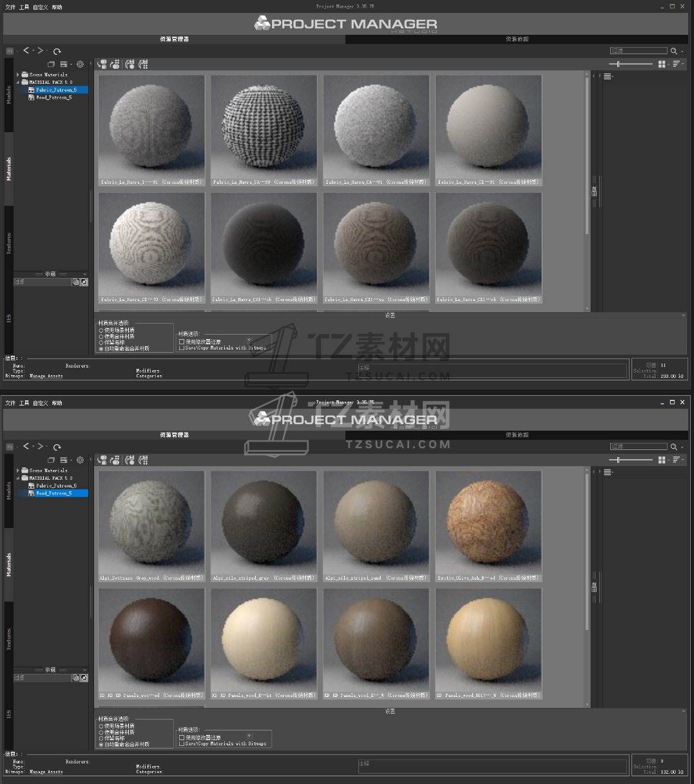Viewport: 694px width, 784px height.
Task: Select the Exotic Olive Ash wood material thumbnail
Action: [488, 521]
